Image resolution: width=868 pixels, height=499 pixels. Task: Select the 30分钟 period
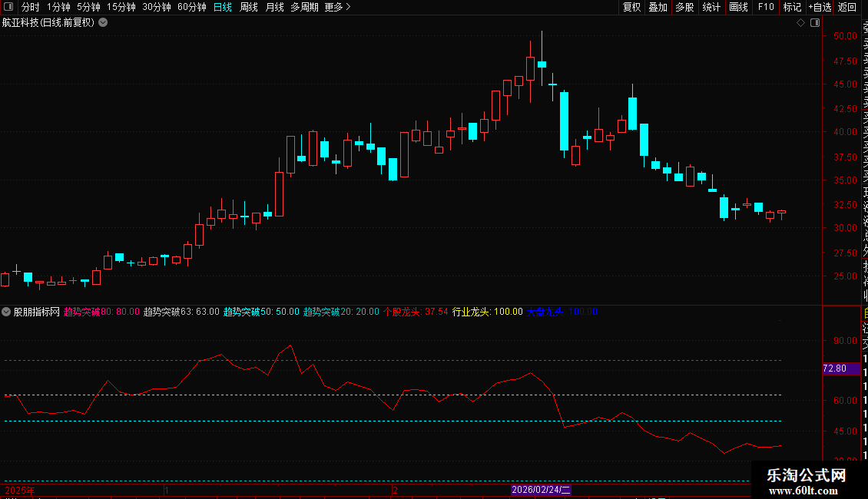tap(156, 7)
